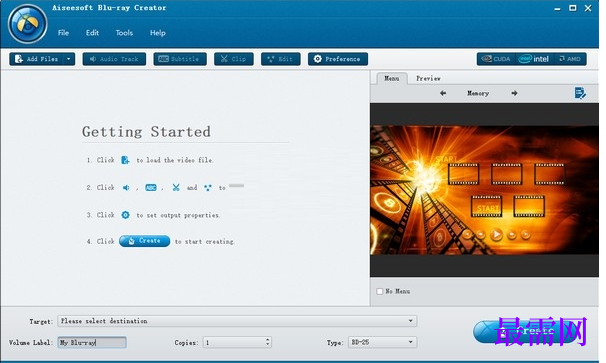606x363 pixels.
Task: Click the large Create button
Action: 524,332
